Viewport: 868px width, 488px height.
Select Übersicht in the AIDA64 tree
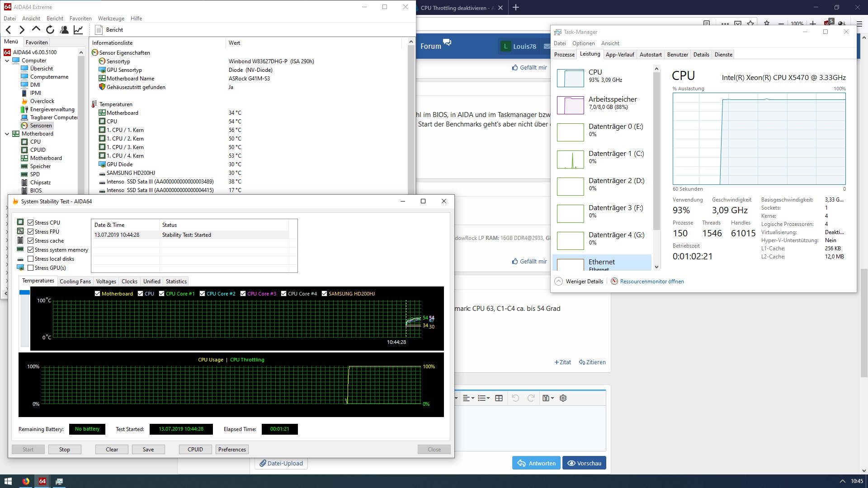click(42, 69)
